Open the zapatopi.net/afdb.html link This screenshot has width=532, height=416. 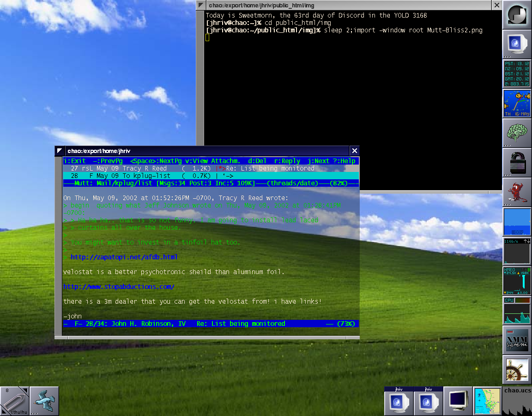(x=124, y=257)
